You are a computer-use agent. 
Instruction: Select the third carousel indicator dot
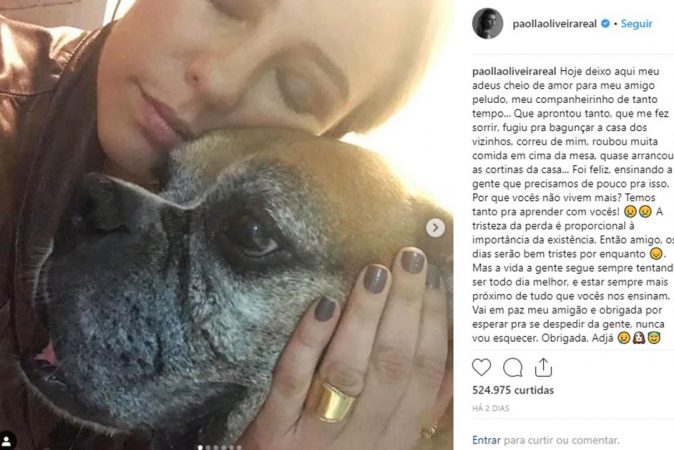[x=216, y=447]
